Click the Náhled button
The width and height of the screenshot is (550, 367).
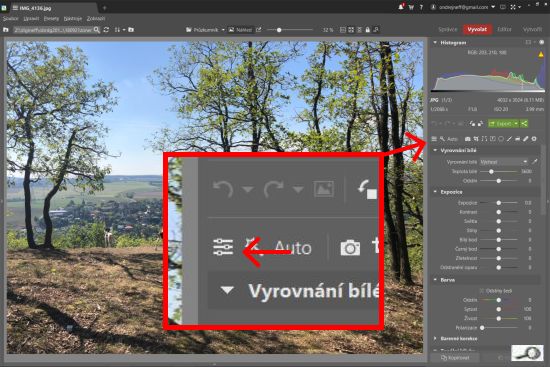240,30
